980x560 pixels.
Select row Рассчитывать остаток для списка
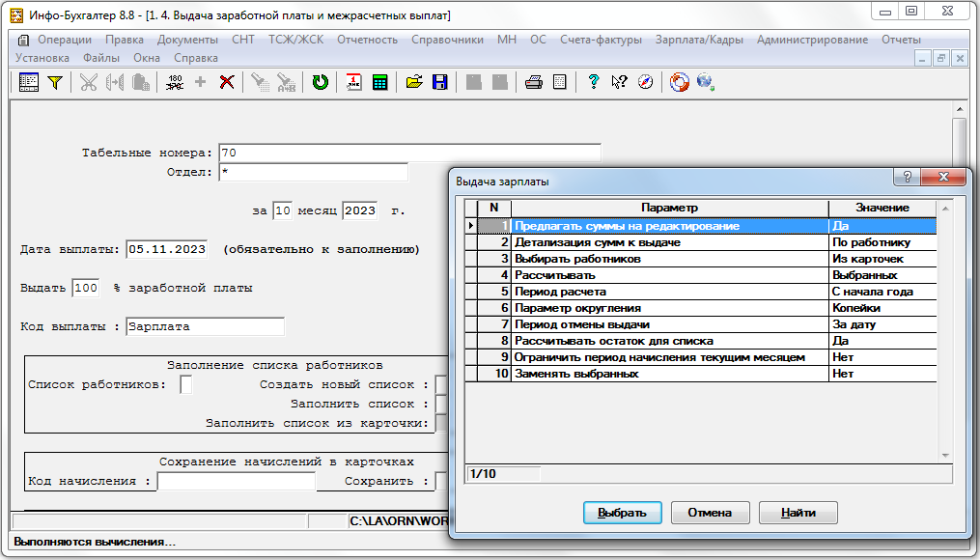pyautogui.click(x=701, y=341)
